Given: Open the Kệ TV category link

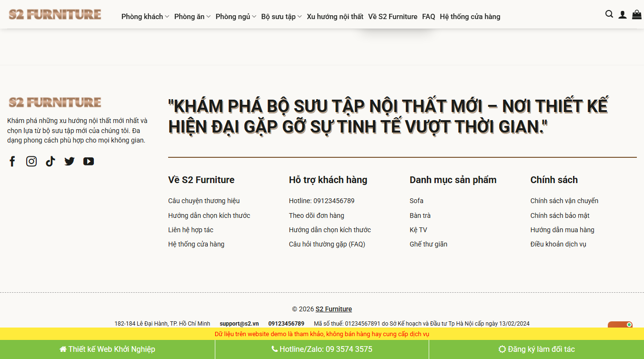Looking at the screenshot, I should click(418, 230).
